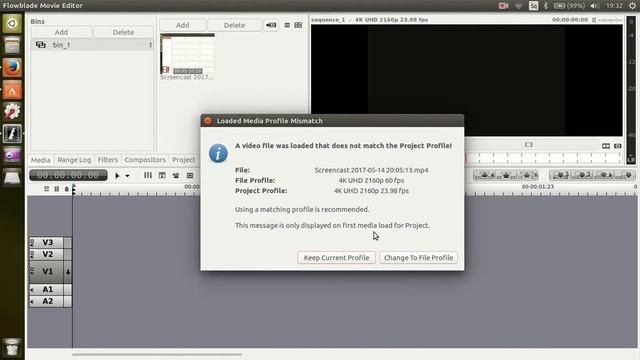Click the monitor timecode 00:00:00:00 display

pyautogui.click(x=570, y=20)
